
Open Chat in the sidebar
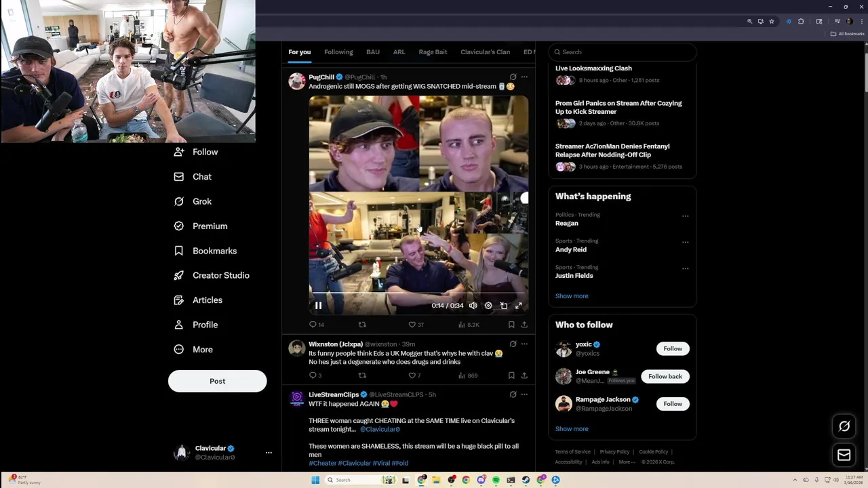click(x=193, y=177)
